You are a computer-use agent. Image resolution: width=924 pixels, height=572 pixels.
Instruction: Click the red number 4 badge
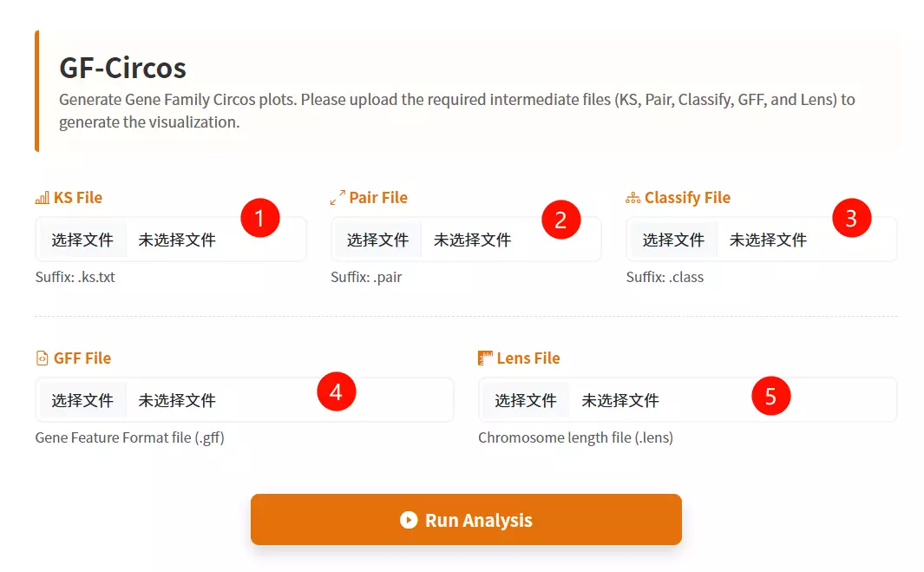[336, 392]
